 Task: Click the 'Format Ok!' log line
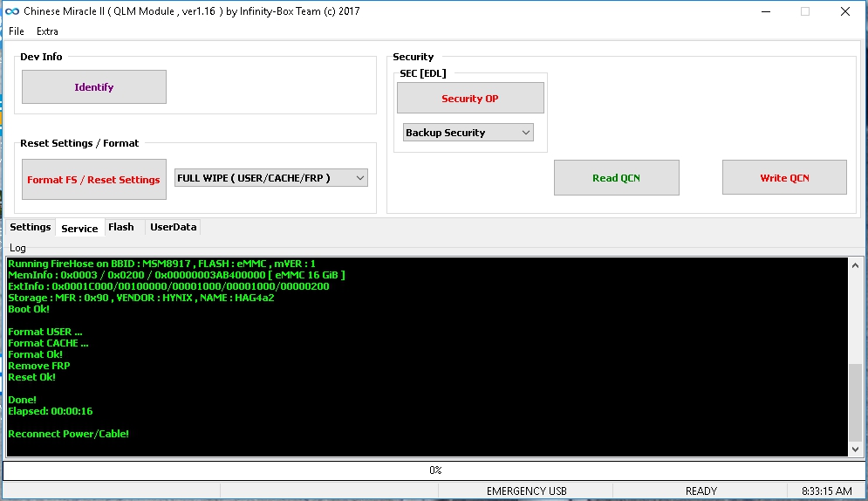point(36,355)
